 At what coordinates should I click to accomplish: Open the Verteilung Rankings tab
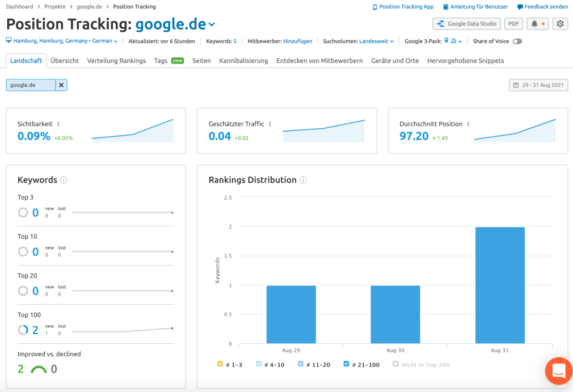116,61
